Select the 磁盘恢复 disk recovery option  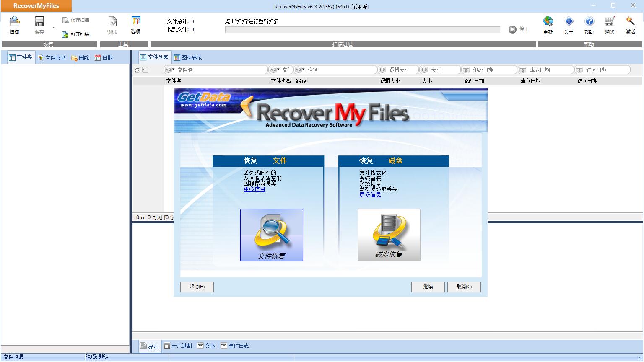tap(389, 235)
